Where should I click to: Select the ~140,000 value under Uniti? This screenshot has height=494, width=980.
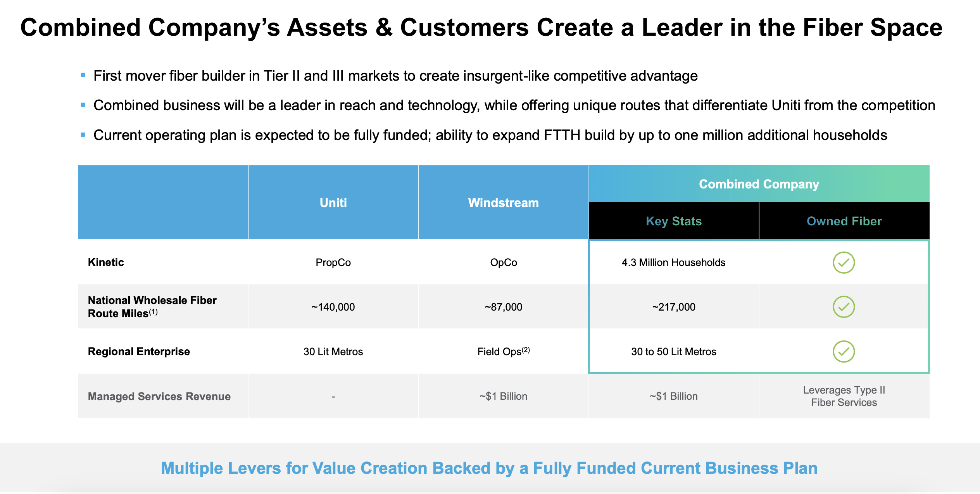(x=333, y=307)
